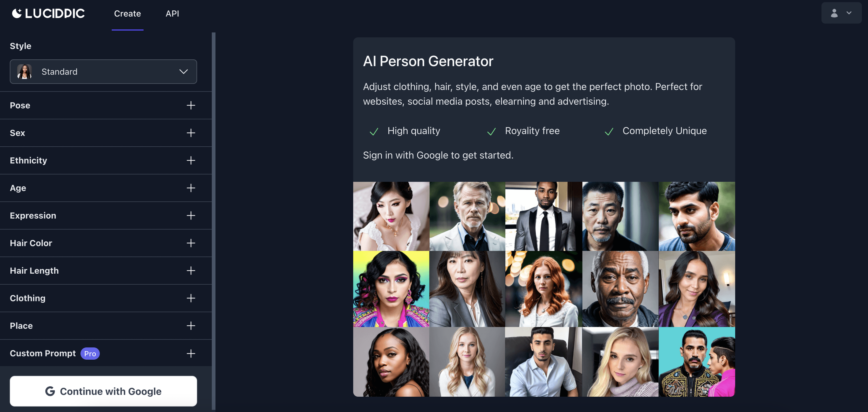
Task: Open the user account profile icon
Action: pyautogui.click(x=834, y=13)
